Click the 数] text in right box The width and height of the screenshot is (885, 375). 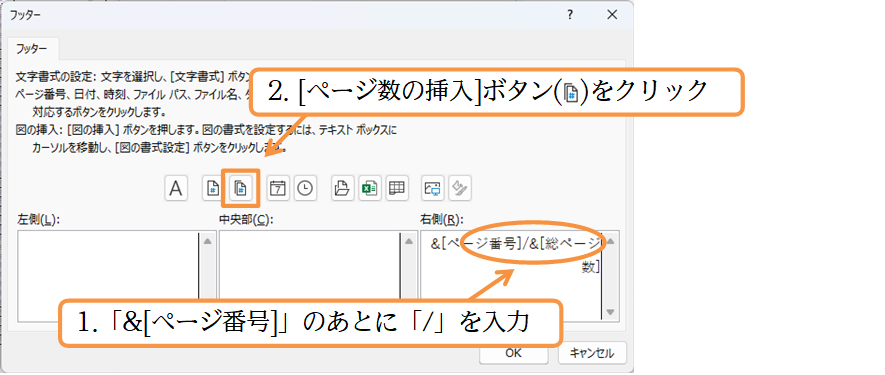[591, 267]
